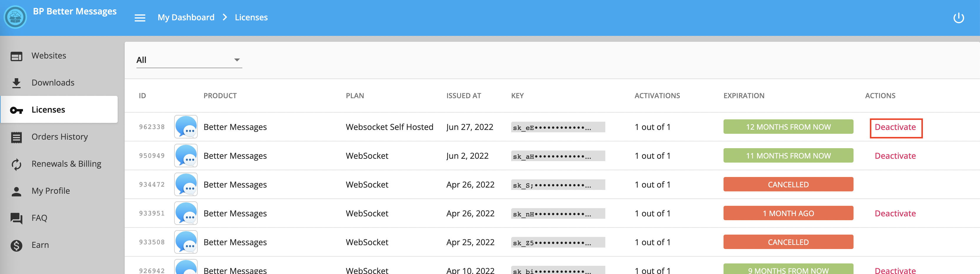The width and height of the screenshot is (980, 274).
Task: Reveal the sk_aH license key
Action: [558, 156]
